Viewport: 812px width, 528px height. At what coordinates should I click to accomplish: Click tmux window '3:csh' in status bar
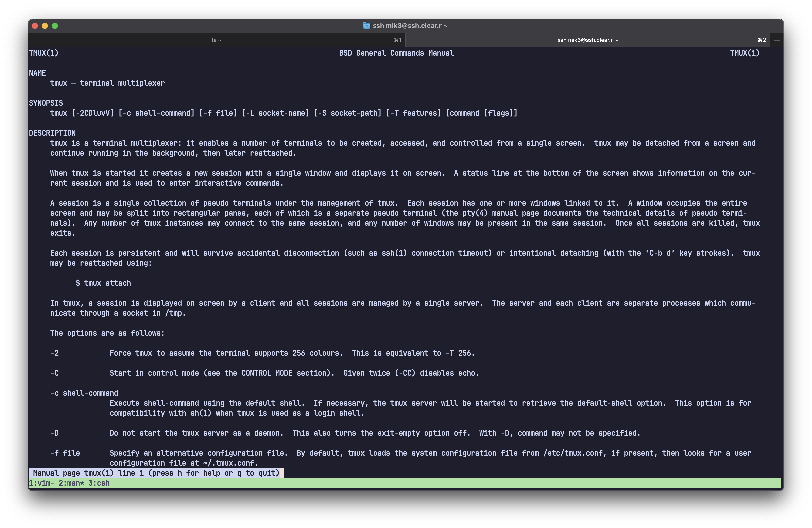pos(99,483)
